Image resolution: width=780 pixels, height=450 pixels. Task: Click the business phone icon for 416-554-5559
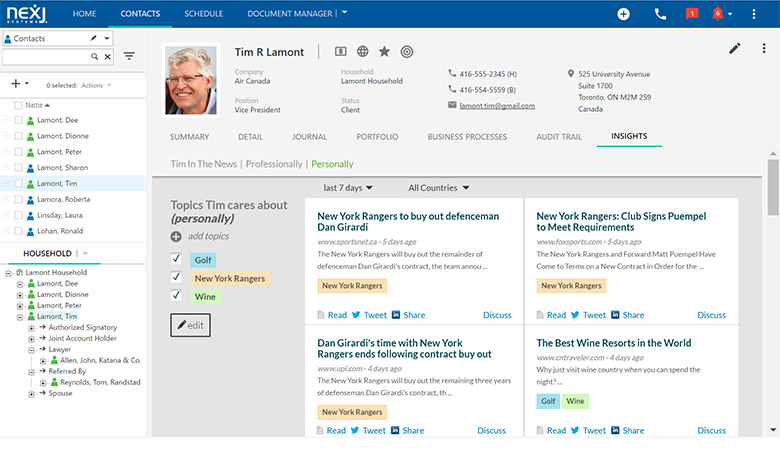pos(452,89)
